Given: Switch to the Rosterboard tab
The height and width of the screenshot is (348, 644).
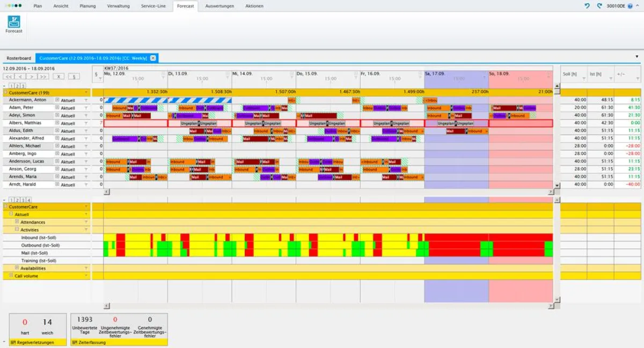Looking at the screenshot, I should point(19,58).
